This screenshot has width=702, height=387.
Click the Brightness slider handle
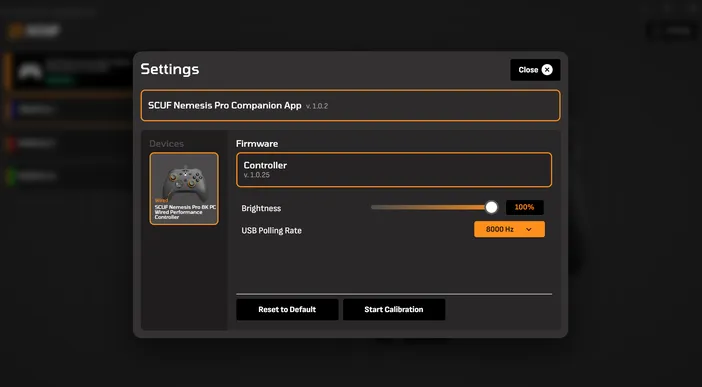point(491,207)
